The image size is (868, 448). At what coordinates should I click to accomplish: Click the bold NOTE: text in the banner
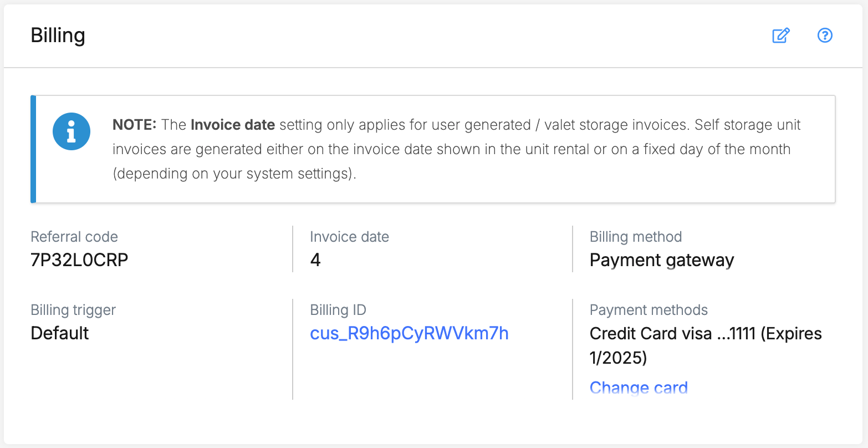[x=135, y=125]
